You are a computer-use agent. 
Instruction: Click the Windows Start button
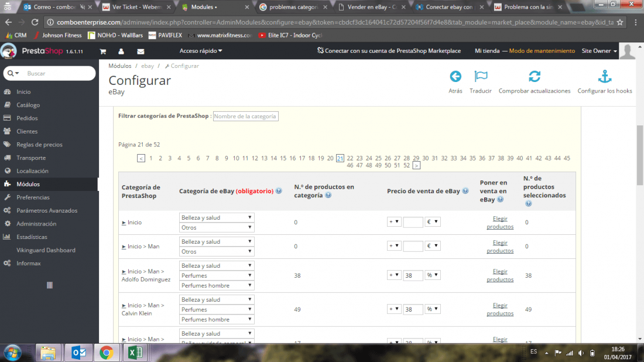(x=13, y=353)
